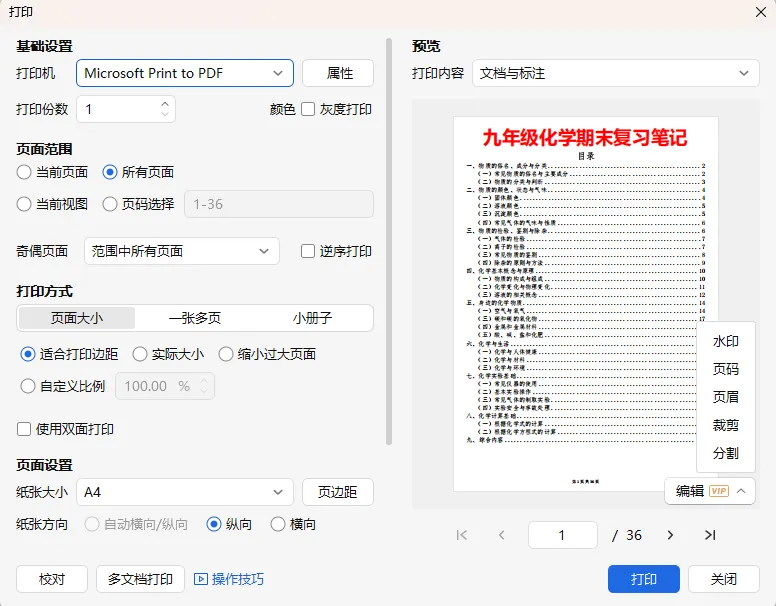Decrease 打印份数 with the down arrow
The height and width of the screenshot is (606, 776).
pyautogui.click(x=165, y=114)
